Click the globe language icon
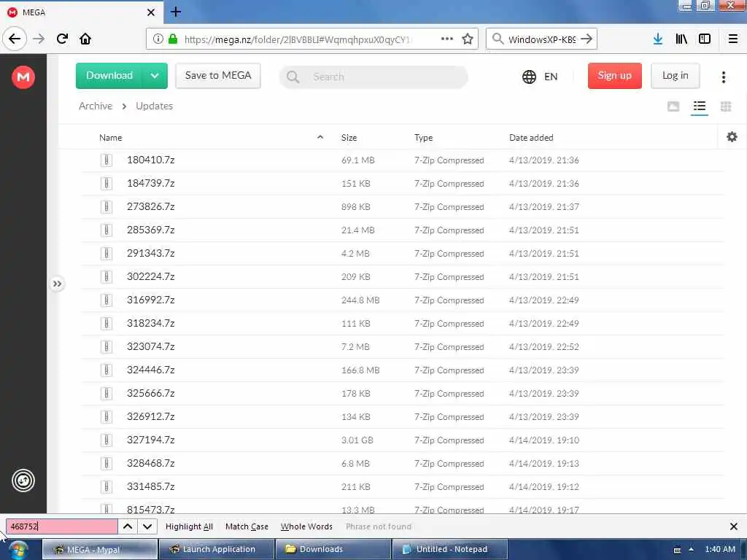This screenshot has height=560, width=747. click(x=529, y=77)
